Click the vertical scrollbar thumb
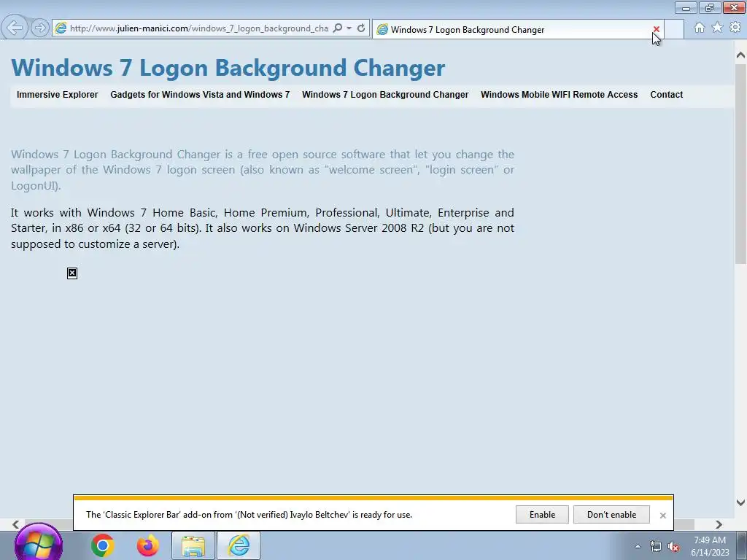Viewport: 747px width, 560px height. 740,163
